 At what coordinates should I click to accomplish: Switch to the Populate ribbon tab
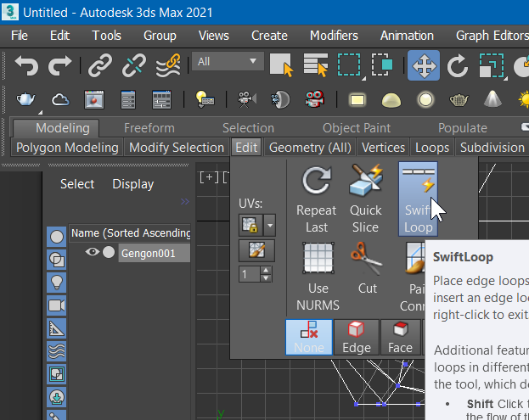click(x=463, y=128)
